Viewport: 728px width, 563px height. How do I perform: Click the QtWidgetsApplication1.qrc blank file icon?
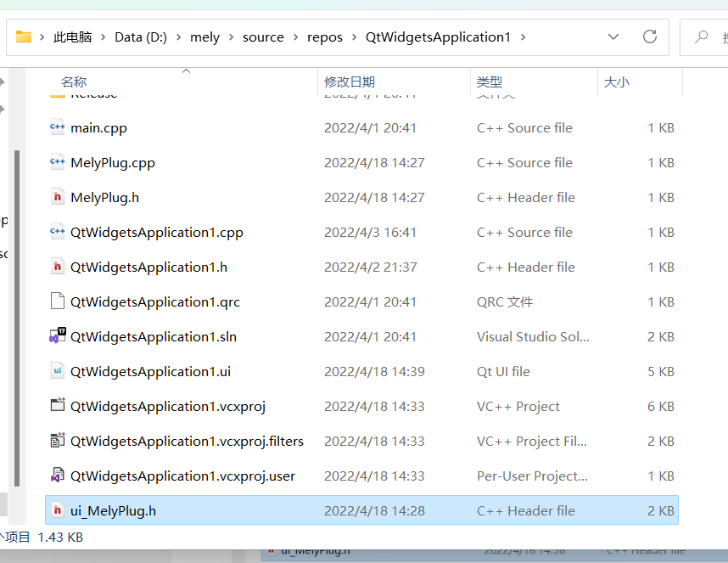[57, 301]
